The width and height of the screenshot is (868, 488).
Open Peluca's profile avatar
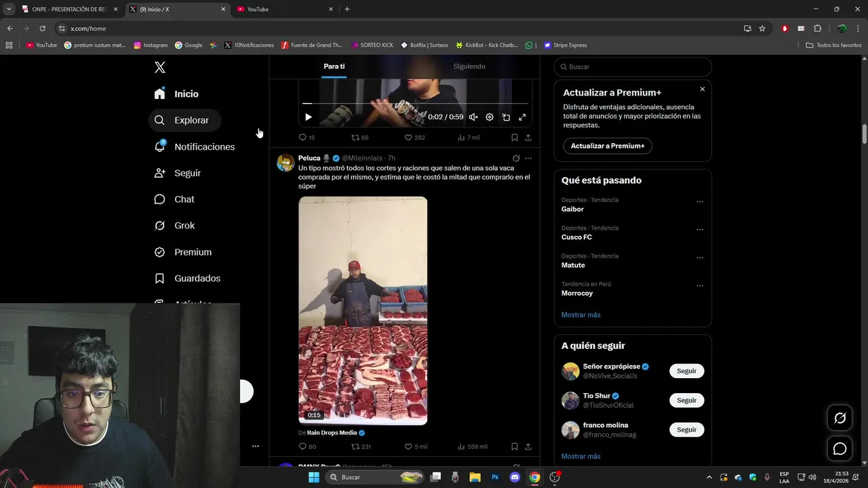tap(285, 163)
